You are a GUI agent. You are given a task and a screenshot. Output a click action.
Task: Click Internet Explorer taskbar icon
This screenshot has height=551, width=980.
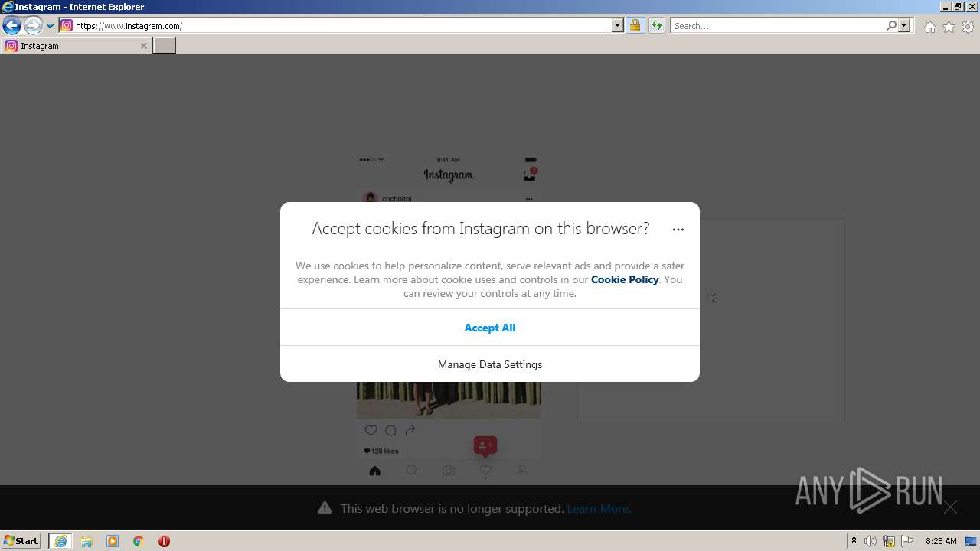pos(60,541)
